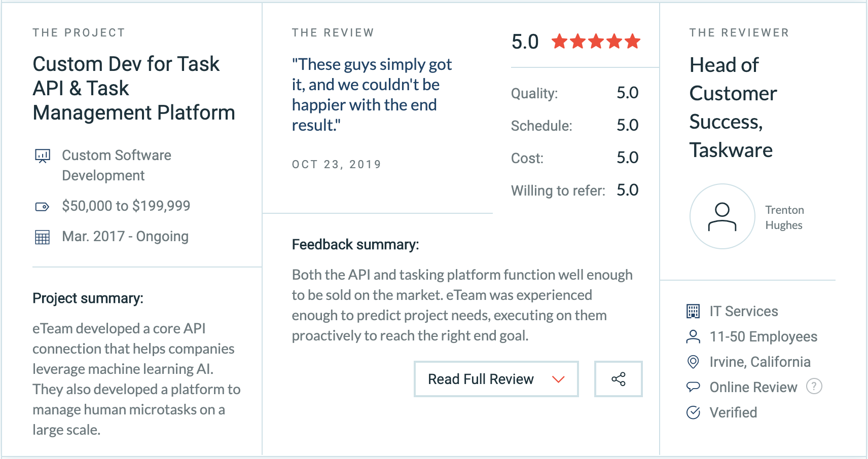Click the project dates calendar icon
This screenshot has height=459, width=868.
[43, 237]
